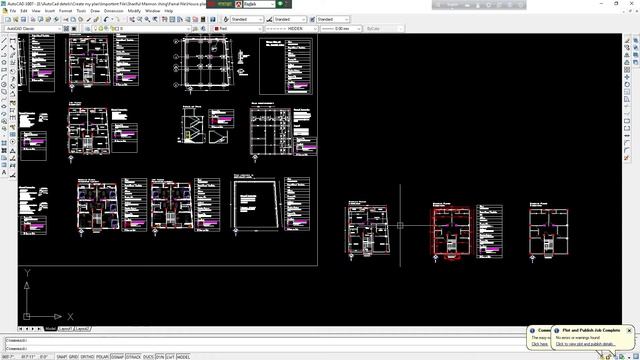
Task: Close the Plot and Publish notification bubble
Action: click(629, 331)
